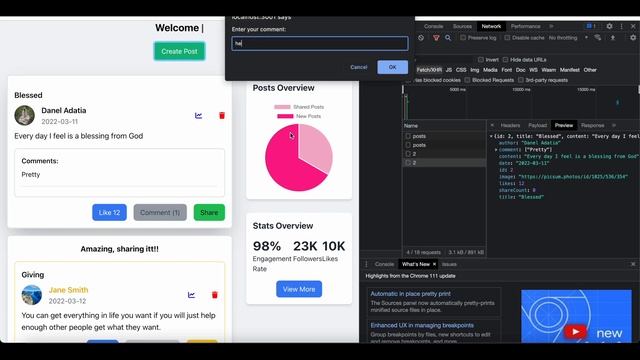640x360 pixels.
Task: Toggle the red network filter funnel icon
Action: pyautogui.click(x=436, y=38)
